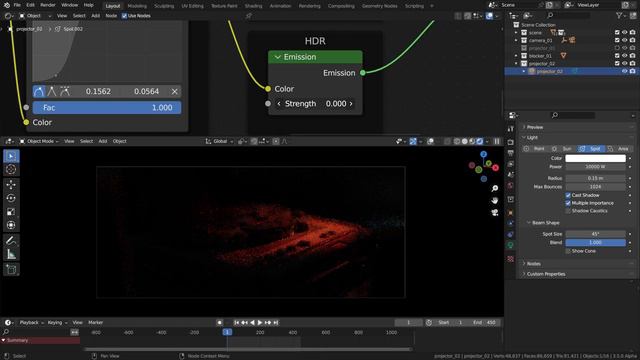Select the Annotate tool
This screenshot has height=360, width=640.
coord(11,240)
